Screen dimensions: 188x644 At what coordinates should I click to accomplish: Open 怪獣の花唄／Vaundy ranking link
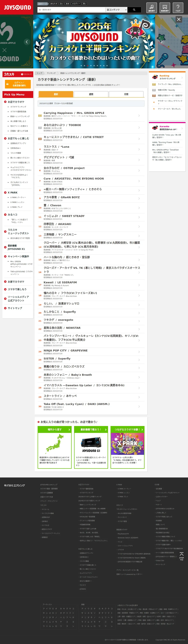pyautogui.click(x=166, y=90)
